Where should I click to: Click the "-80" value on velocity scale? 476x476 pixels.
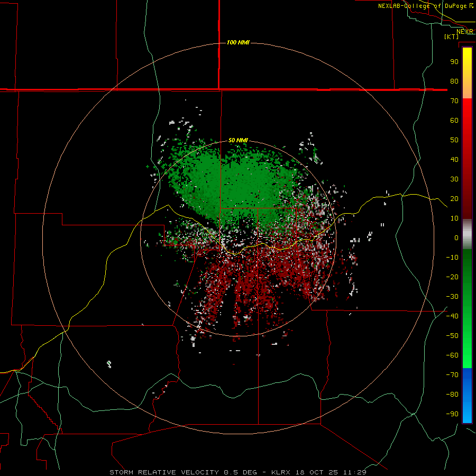[452, 395]
